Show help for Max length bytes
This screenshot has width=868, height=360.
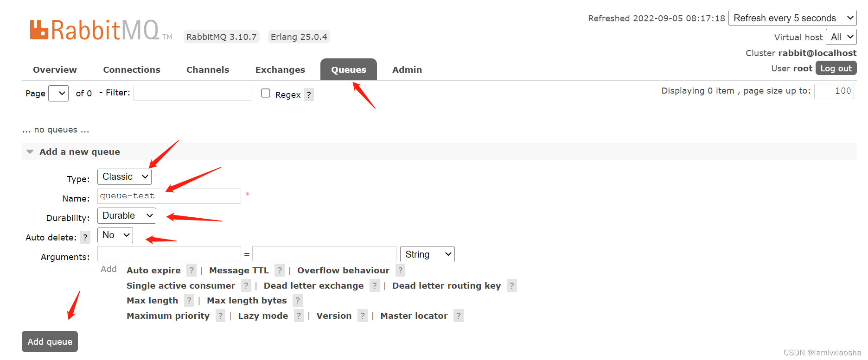(x=298, y=300)
